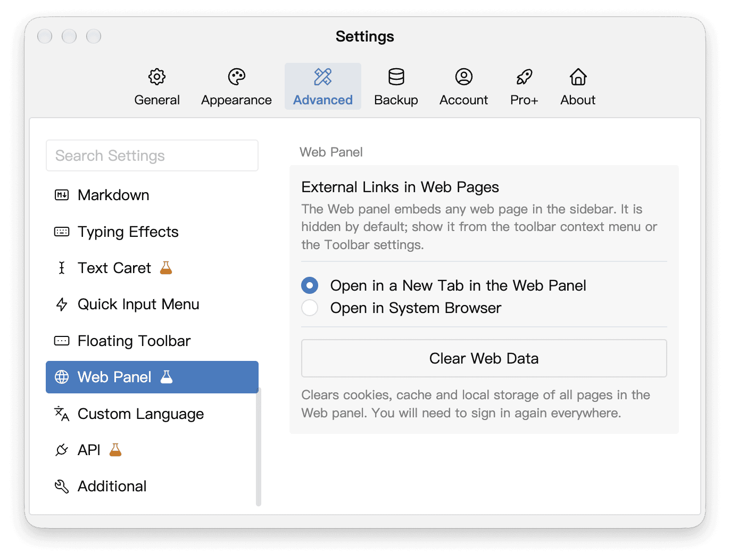Click the Floating Toolbar icon
The height and width of the screenshot is (560, 730).
coord(62,341)
